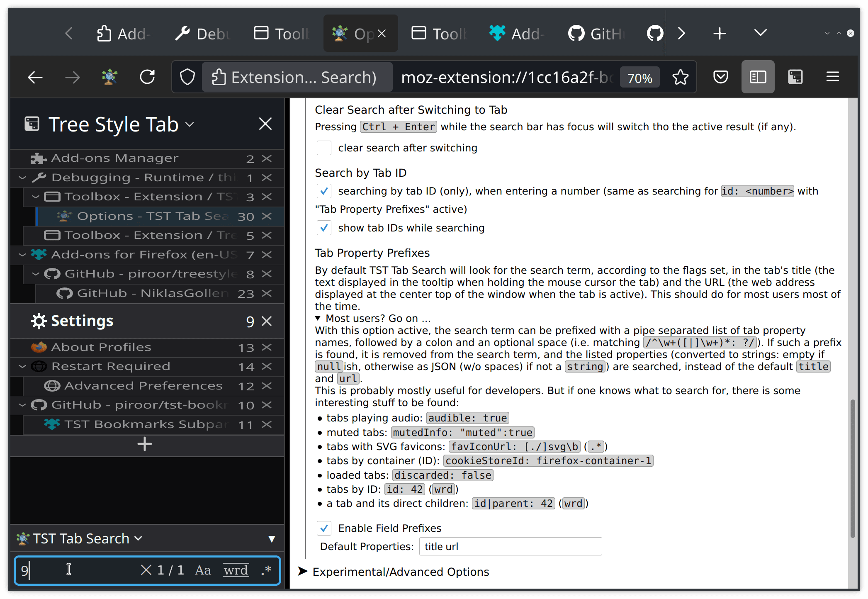Select TST Bookmarks Subpanel tree tab
Screen dimensions: 868x599
coord(153,425)
